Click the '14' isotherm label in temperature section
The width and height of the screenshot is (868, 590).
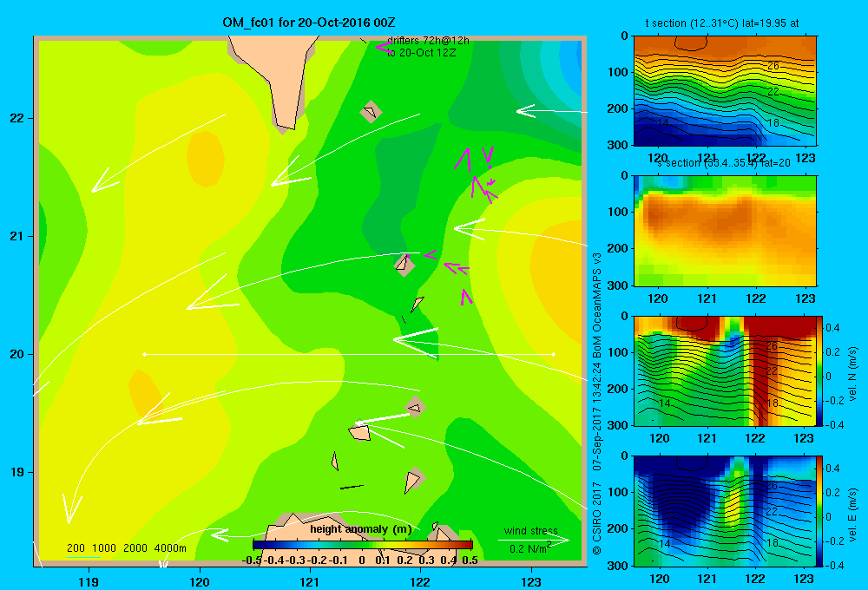663,122
